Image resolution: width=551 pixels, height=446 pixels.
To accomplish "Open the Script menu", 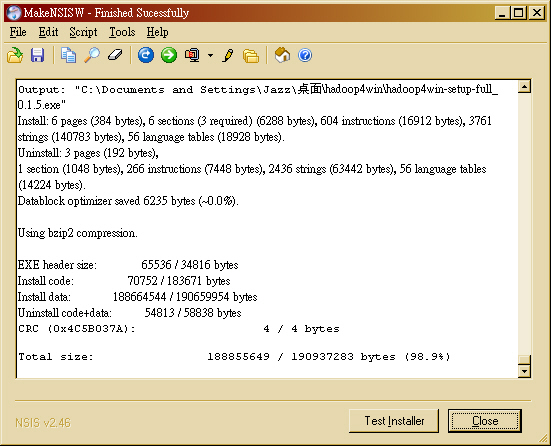I will 83,32.
